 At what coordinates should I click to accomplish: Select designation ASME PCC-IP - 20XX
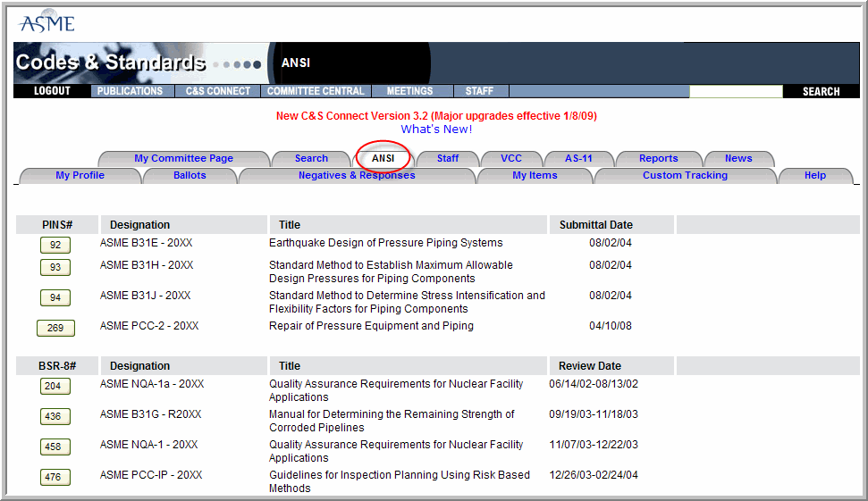[x=151, y=475]
